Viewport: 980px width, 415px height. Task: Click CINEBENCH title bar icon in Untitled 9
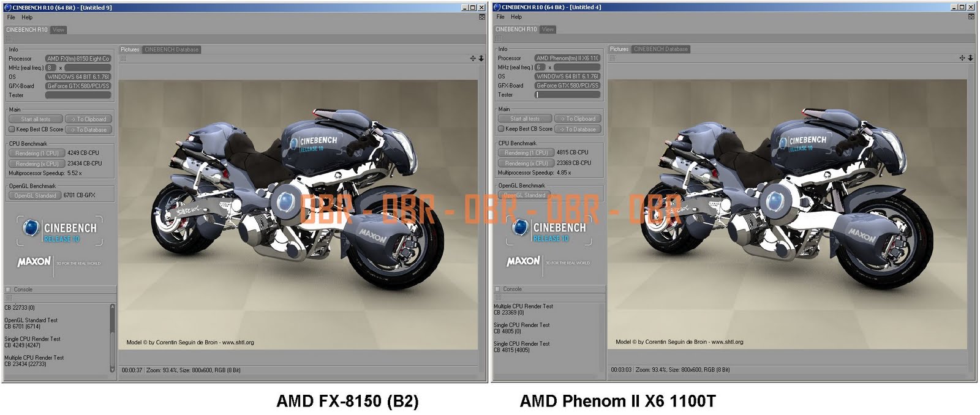click(7, 7)
